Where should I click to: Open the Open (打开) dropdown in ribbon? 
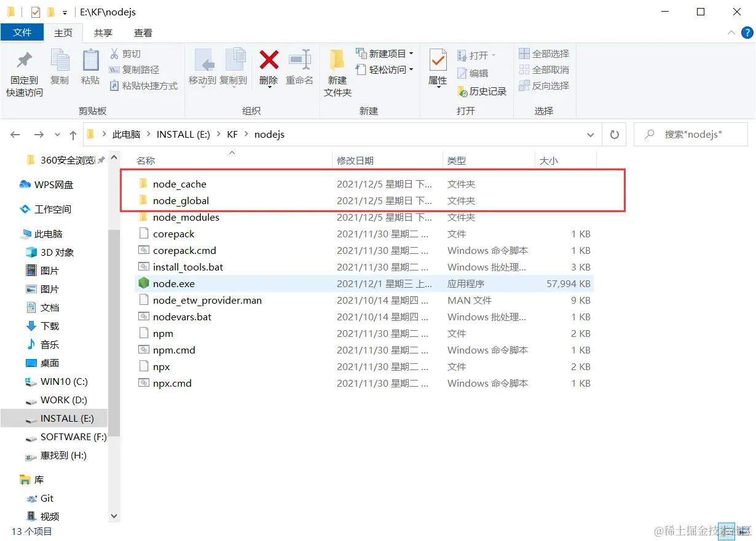pos(476,55)
